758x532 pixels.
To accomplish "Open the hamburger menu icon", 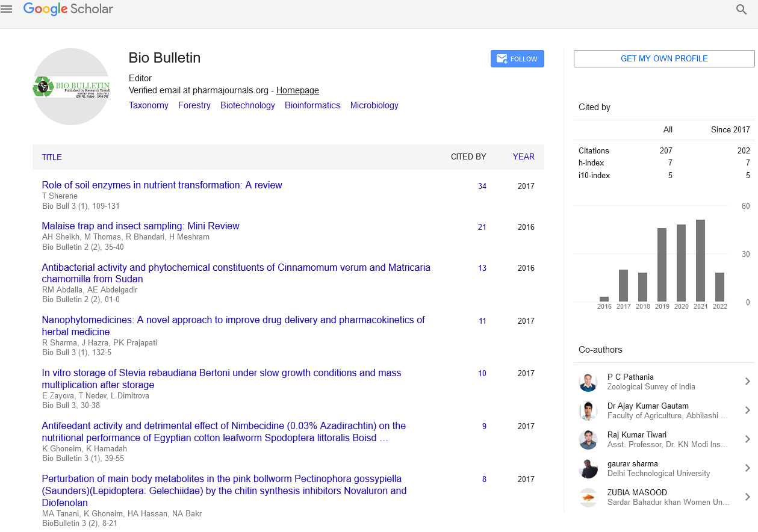I will point(7,9).
